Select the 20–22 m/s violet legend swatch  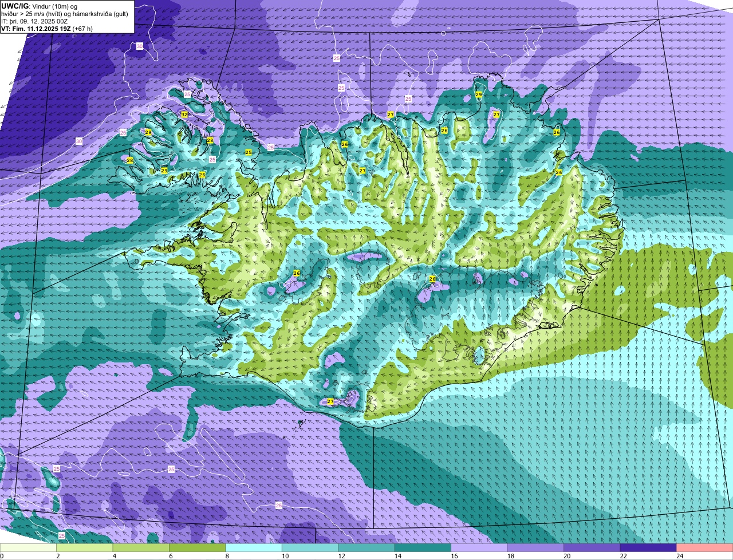592,548
